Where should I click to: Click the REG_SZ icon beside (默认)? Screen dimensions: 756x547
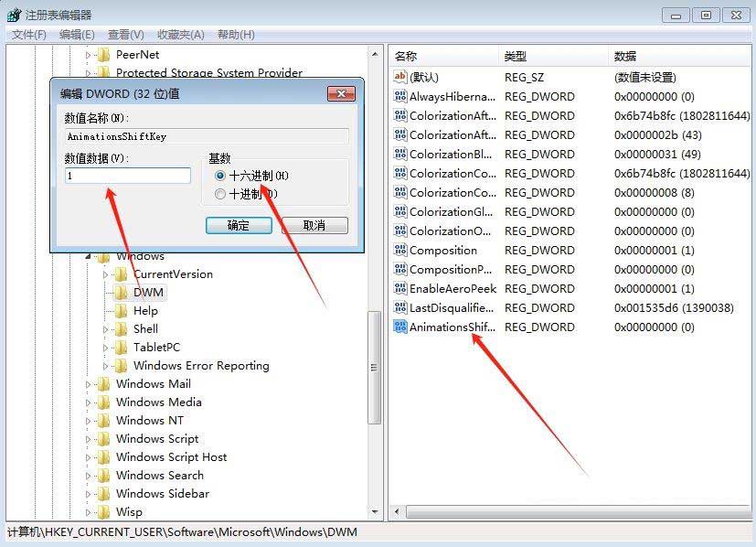(400, 77)
